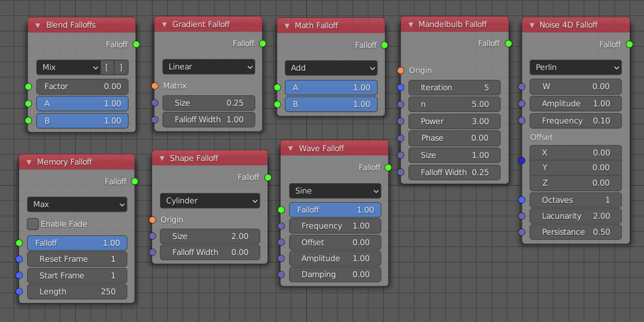Image resolution: width=644 pixels, height=322 pixels.
Task: Open the Sine dropdown in Wave Falloff
Action: pyautogui.click(x=335, y=191)
